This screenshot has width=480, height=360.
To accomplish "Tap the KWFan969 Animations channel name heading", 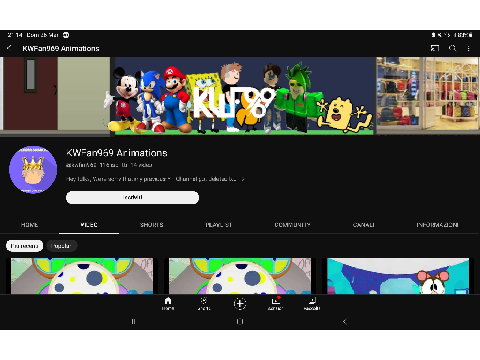I will pyautogui.click(x=117, y=153).
